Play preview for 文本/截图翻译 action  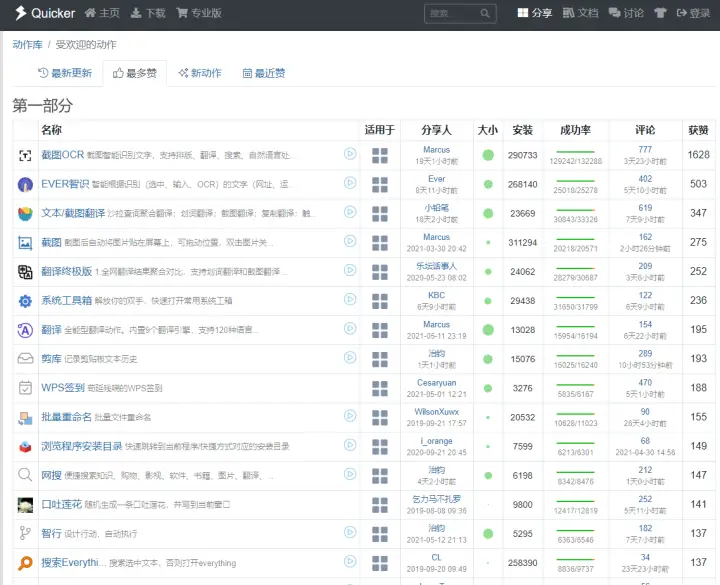tap(350, 212)
